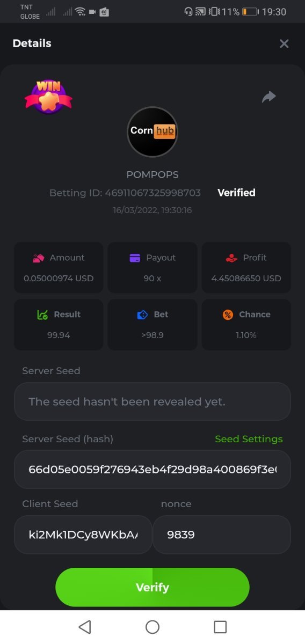
Task: Tap the Amount stat icon
Action: tap(38, 258)
